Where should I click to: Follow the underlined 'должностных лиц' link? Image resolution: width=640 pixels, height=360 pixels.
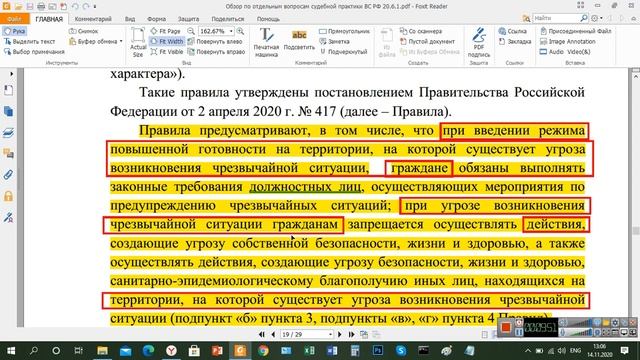[305, 187]
